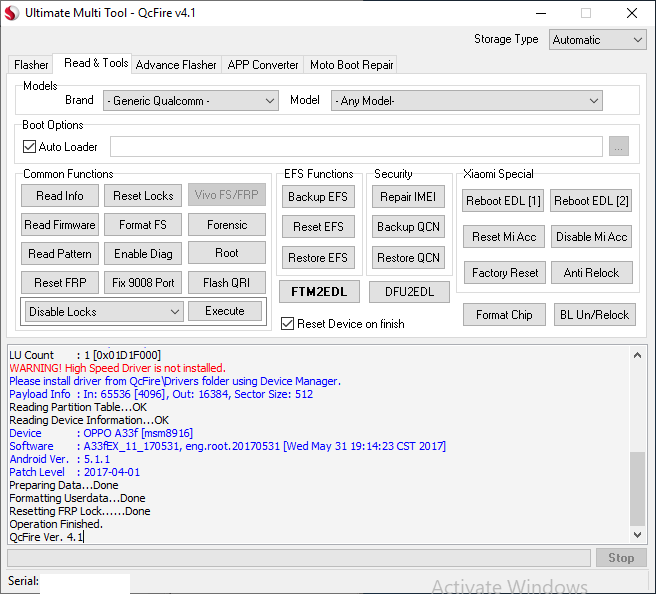Click the 'Patch Level : 2017-04-01' line

(x=74, y=472)
